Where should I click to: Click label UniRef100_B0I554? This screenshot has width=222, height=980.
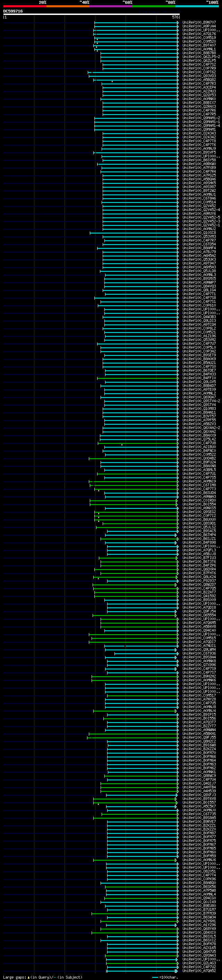[199, 504]
